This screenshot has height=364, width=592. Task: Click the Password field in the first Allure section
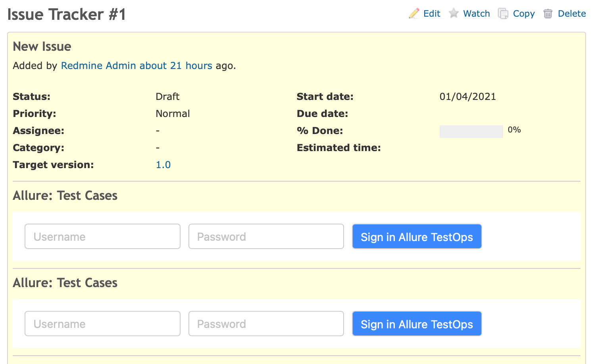[266, 236]
